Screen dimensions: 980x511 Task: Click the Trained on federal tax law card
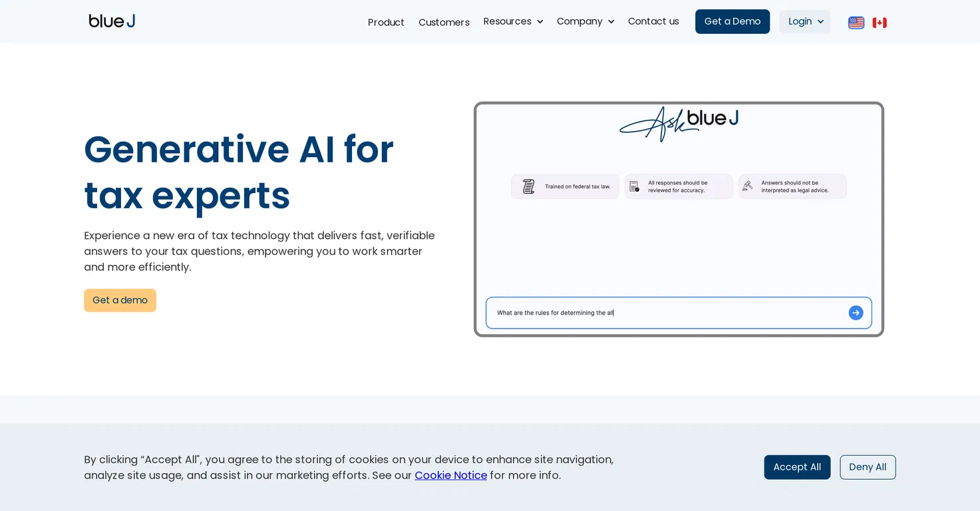(565, 186)
